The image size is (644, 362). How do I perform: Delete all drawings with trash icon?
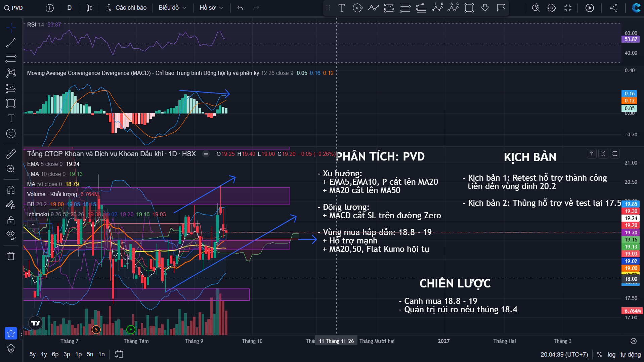[11, 256]
